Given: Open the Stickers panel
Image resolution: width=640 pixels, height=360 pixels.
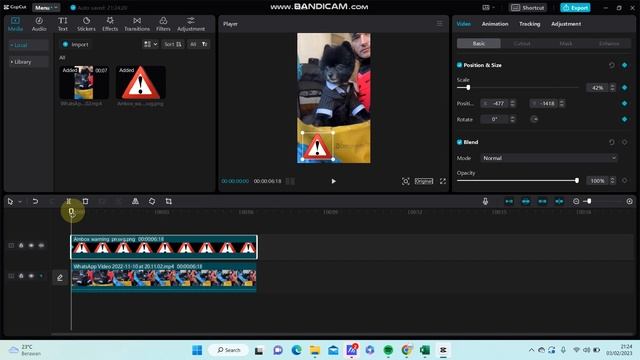Looking at the screenshot, I should 86,24.
